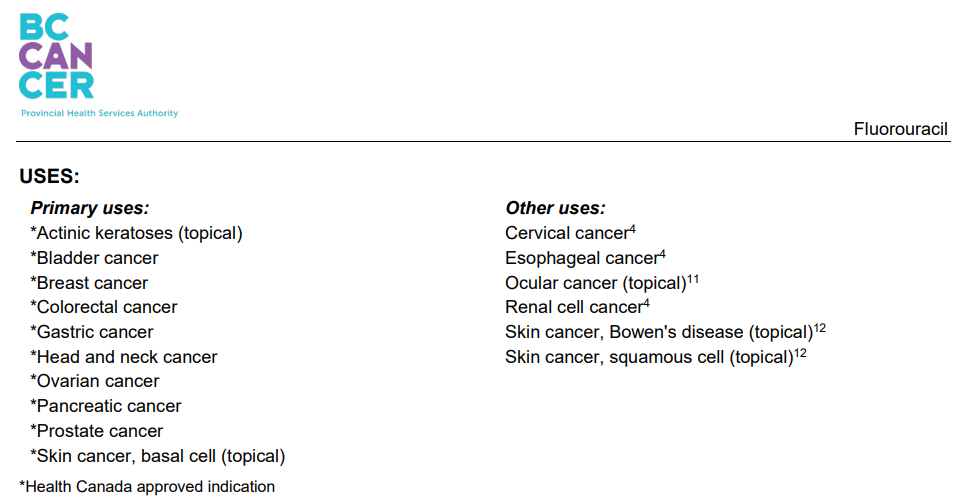Click the Fluorouracil header title

pos(900,129)
